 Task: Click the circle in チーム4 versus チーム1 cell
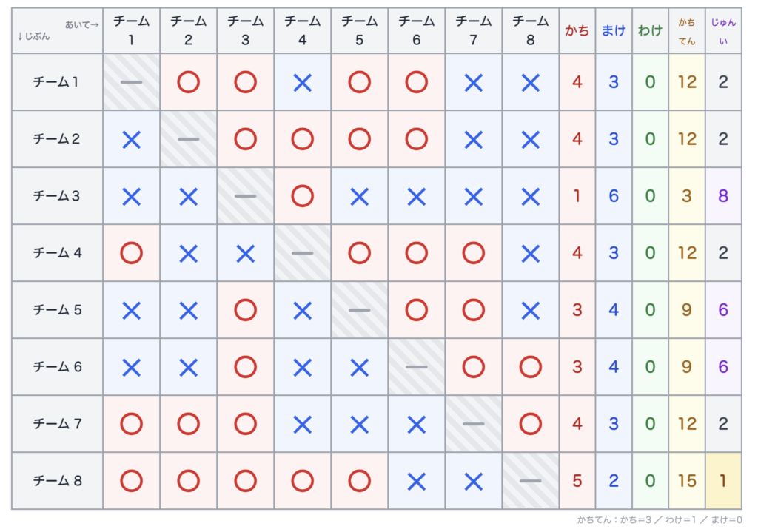click(131, 253)
